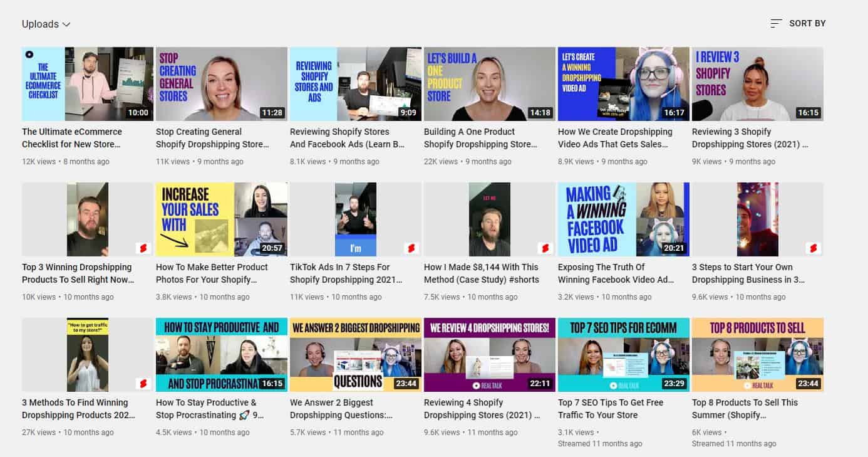The image size is (868, 457).
Task: Open the short with the man in red lighting
Action: pyautogui.click(x=758, y=219)
